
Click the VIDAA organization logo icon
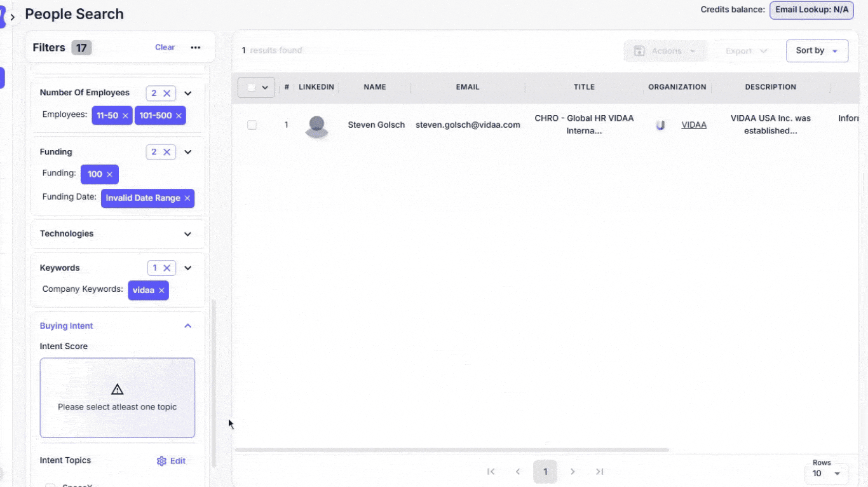(x=660, y=125)
